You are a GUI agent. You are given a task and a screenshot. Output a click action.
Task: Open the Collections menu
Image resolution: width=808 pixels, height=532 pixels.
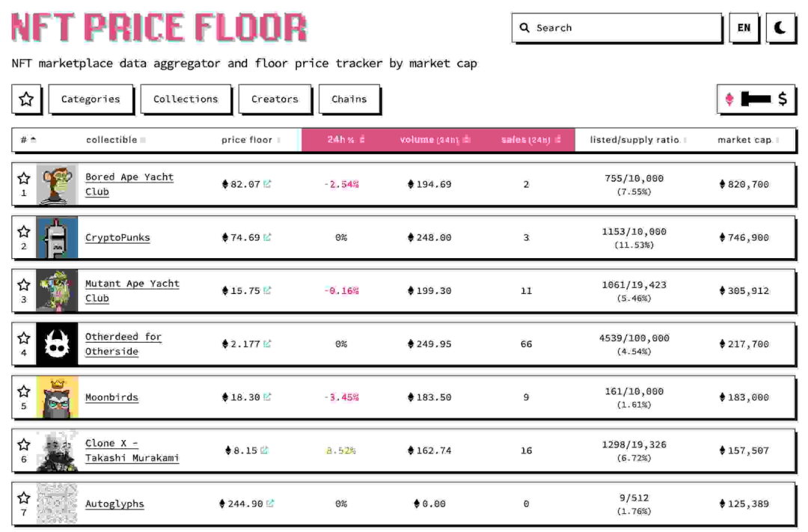(x=186, y=99)
